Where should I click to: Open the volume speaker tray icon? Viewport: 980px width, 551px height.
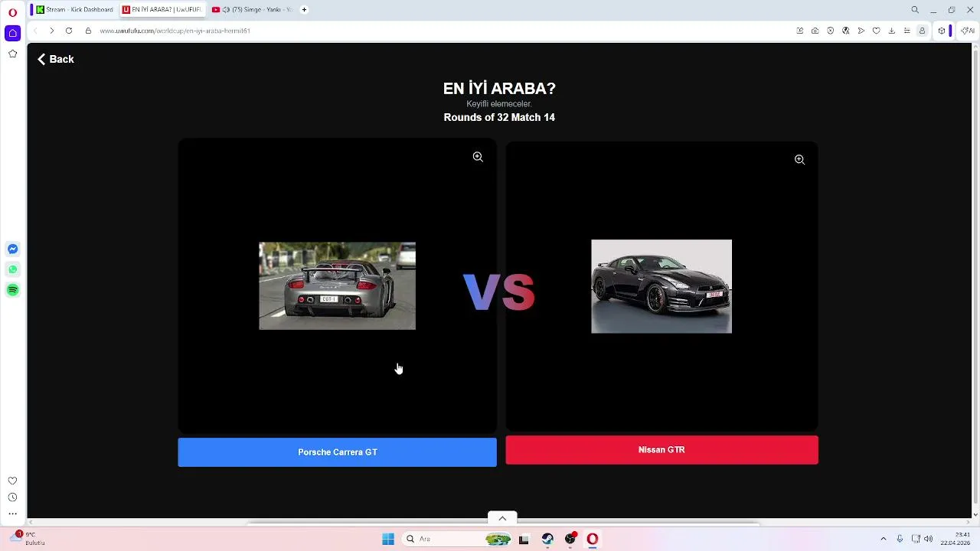(x=929, y=539)
